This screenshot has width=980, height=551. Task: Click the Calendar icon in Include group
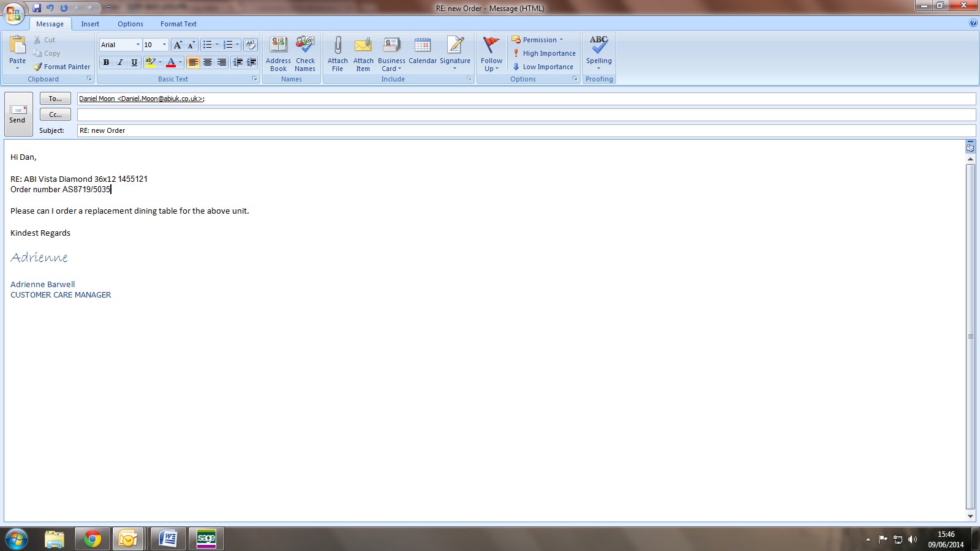(x=423, y=47)
